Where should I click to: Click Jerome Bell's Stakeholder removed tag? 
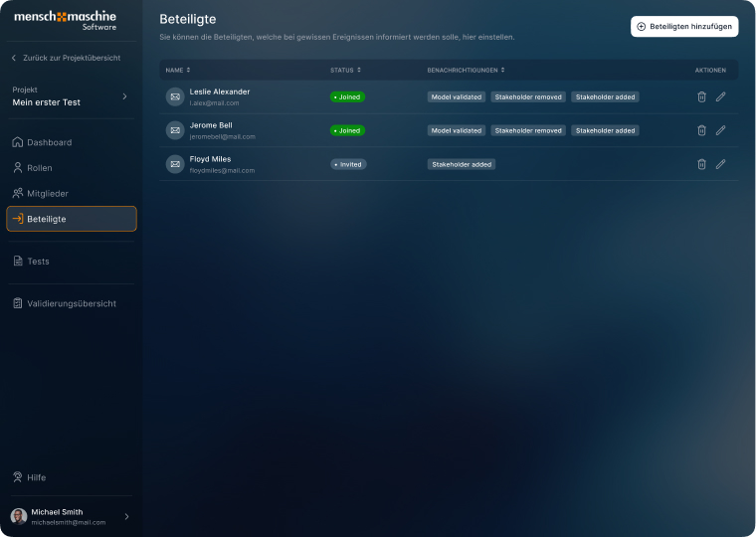click(528, 130)
